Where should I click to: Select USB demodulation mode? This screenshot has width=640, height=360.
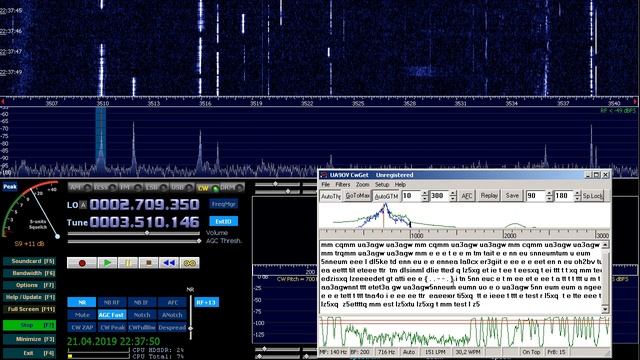tap(182, 188)
